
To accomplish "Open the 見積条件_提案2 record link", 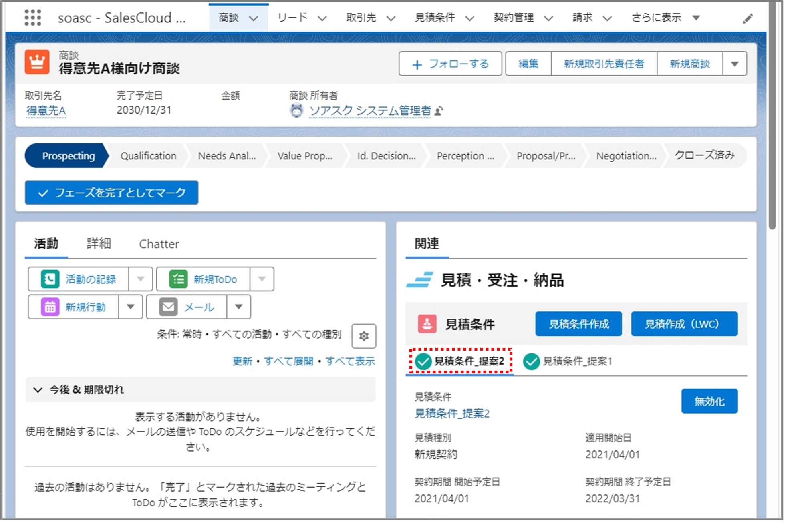I will [x=452, y=413].
